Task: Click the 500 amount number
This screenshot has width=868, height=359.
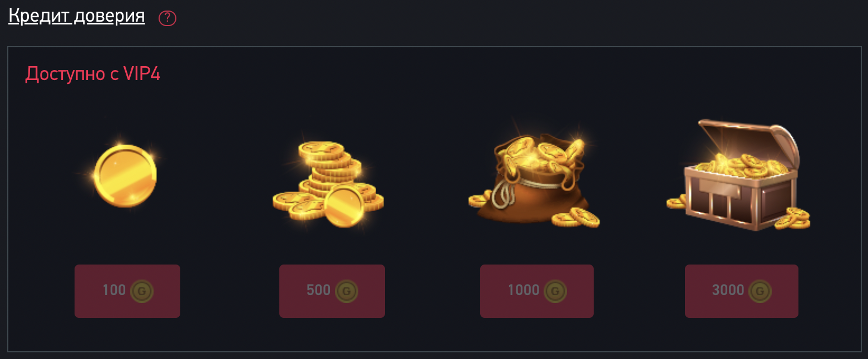Action: 319,290
